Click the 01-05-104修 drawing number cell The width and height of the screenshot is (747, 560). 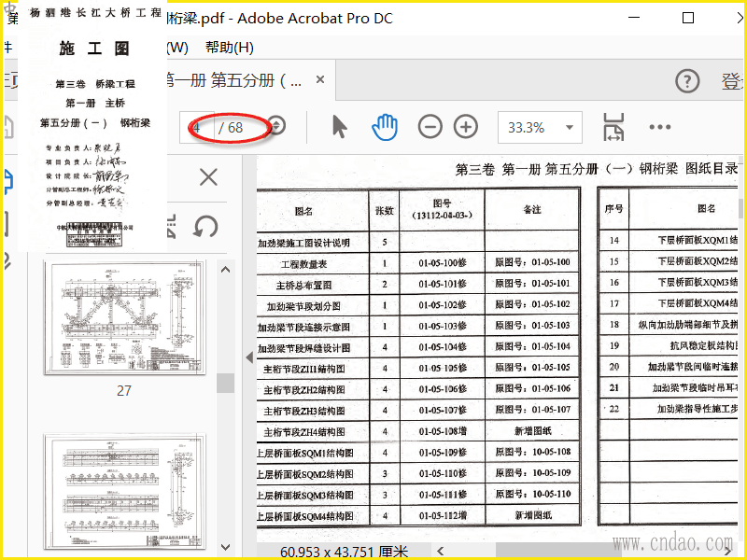[443, 346]
